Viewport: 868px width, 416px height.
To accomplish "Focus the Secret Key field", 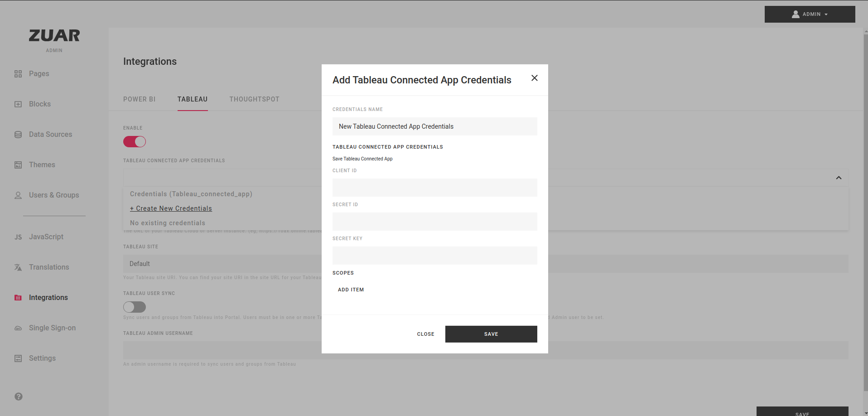I will pyautogui.click(x=435, y=256).
